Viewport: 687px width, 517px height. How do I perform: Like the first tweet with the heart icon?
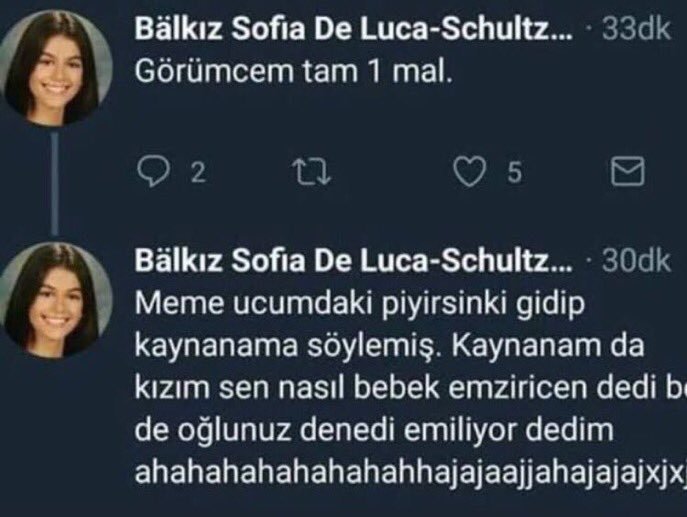pyautogui.click(x=468, y=173)
